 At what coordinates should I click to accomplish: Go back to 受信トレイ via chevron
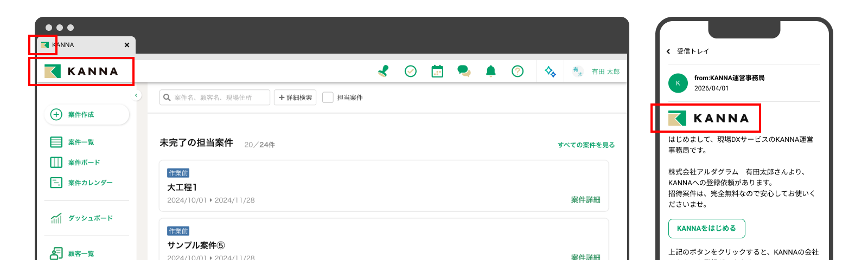pyautogui.click(x=668, y=51)
